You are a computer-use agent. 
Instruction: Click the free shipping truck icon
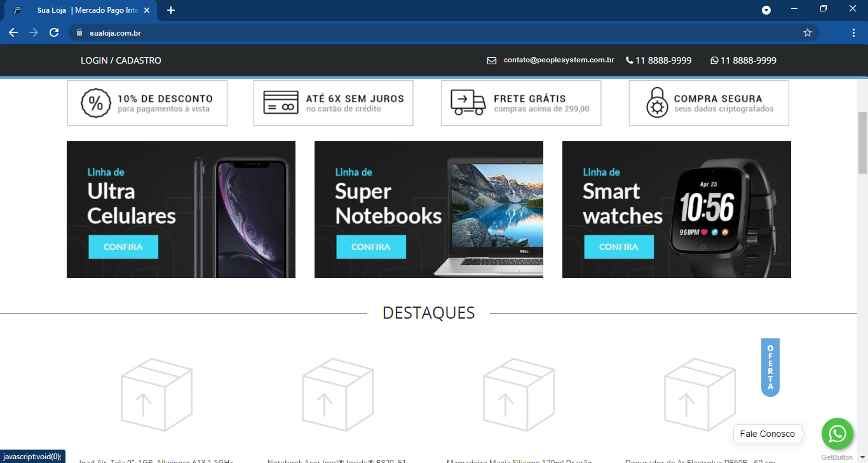pos(468,103)
